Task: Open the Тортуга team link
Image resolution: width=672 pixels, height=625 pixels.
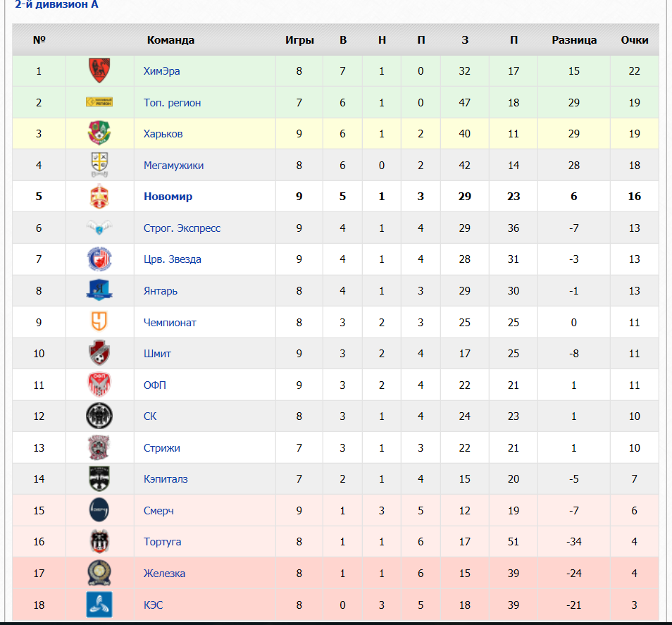Action: [163, 542]
